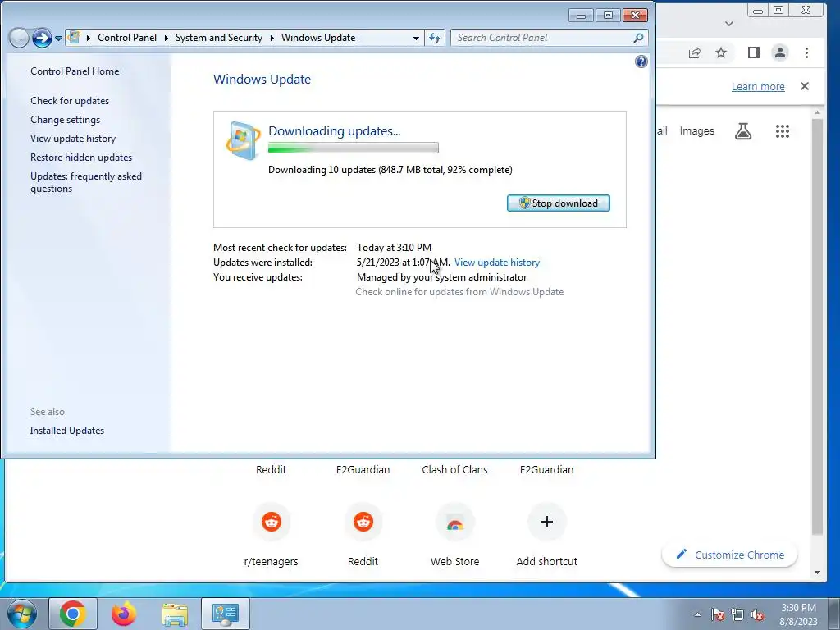Click the Learn more link in Chrome
Screen dimensions: 840x630
pos(758,87)
